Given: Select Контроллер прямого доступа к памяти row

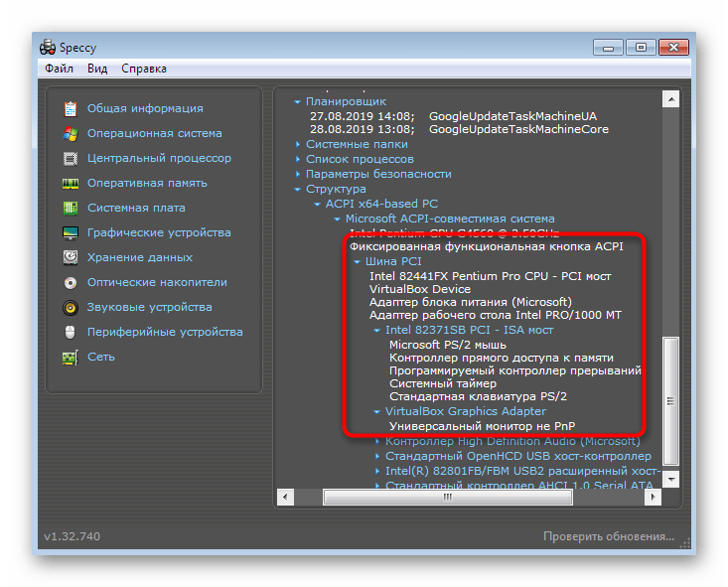Looking at the screenshot, I should (x=501, y=358).
